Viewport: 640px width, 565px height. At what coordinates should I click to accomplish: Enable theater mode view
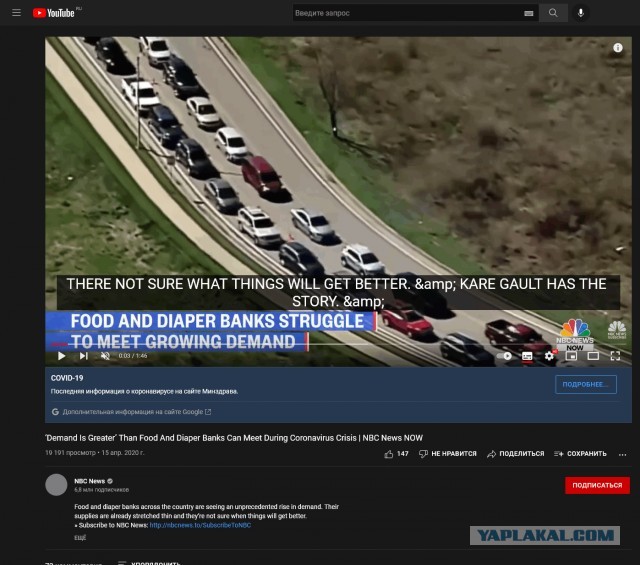593,356
